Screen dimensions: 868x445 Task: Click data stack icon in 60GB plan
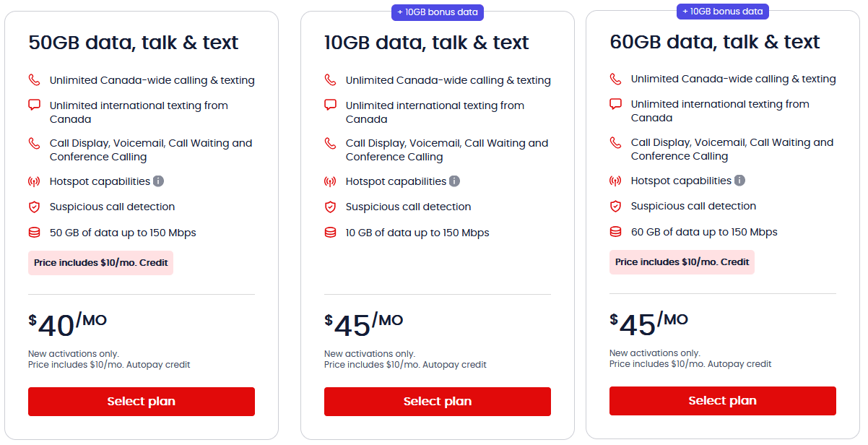click(615, 232)
